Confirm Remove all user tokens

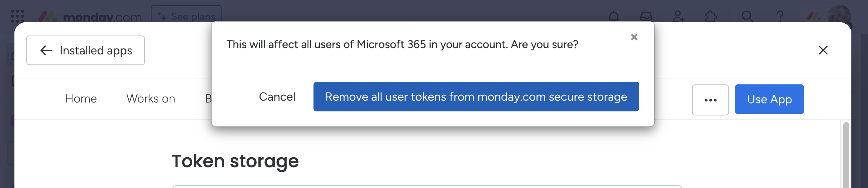(476, 97)
